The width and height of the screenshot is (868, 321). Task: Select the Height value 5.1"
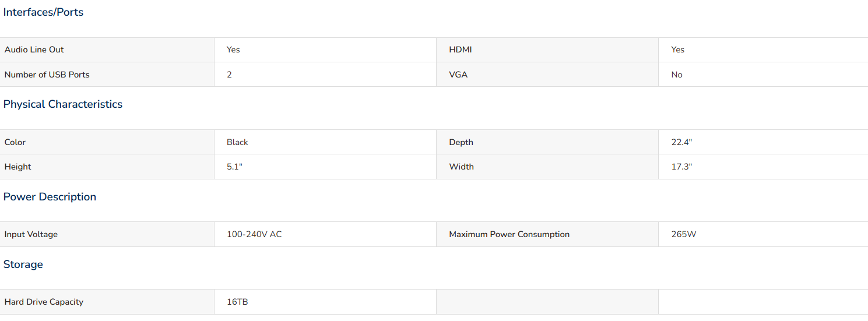(234, 167)
